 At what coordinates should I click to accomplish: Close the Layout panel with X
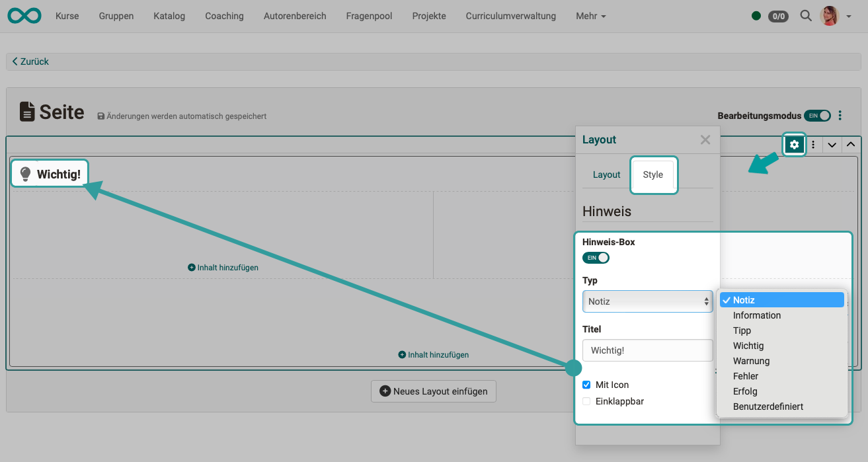pyautogui.click(x=705, y=139)
